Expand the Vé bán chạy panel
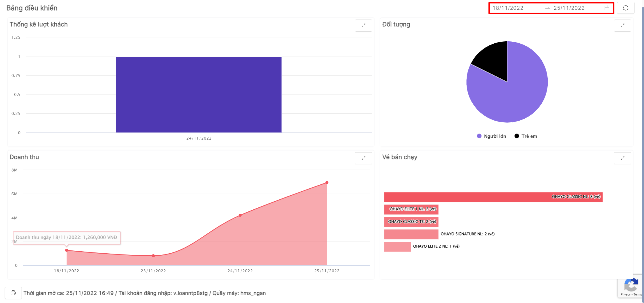The image size is (644, 303). click(x=622, y=158)
